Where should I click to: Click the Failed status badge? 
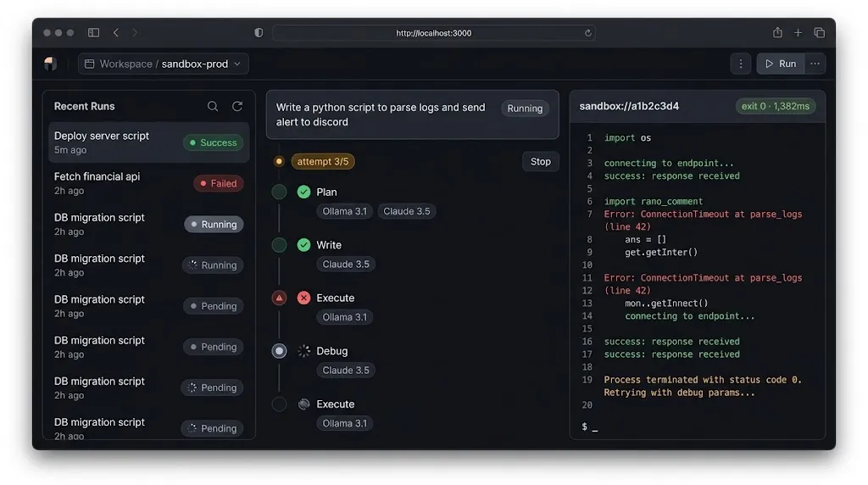(x=218, y=183)
